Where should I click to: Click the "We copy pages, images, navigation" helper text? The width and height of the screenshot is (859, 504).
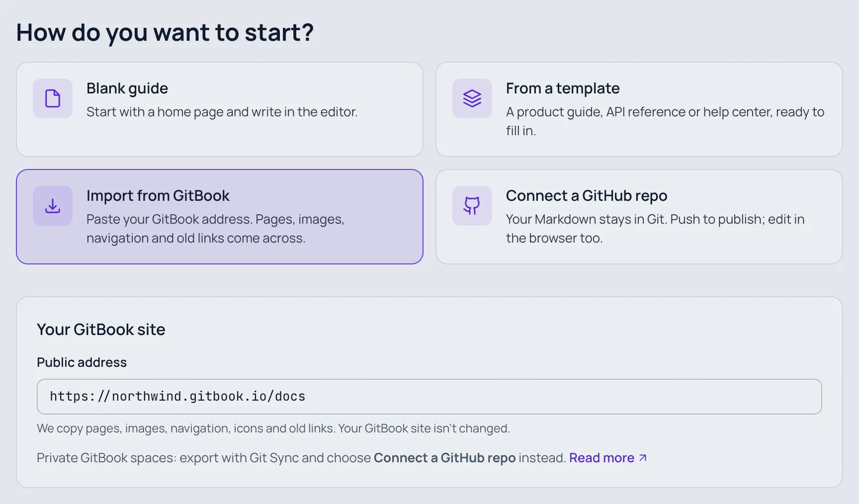point(273,428)
